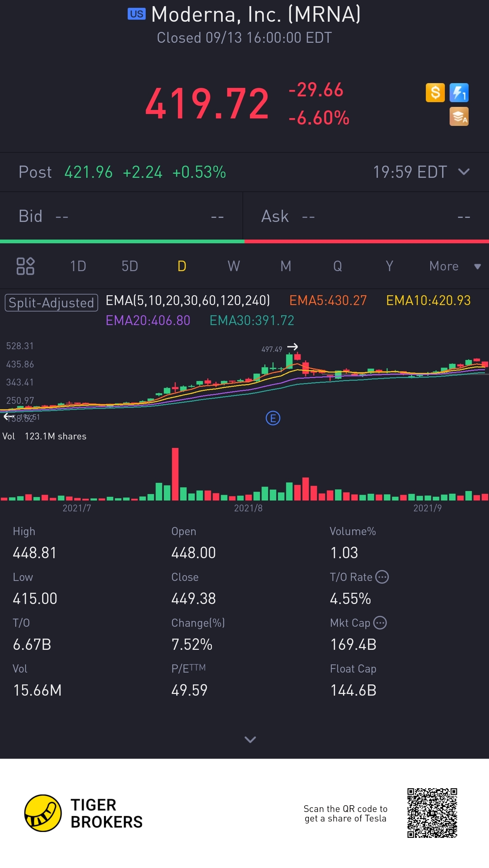Tap the percent change -6.60%
Image resolution: width=489 pixels, height=868 pixels.
(319, 118)
